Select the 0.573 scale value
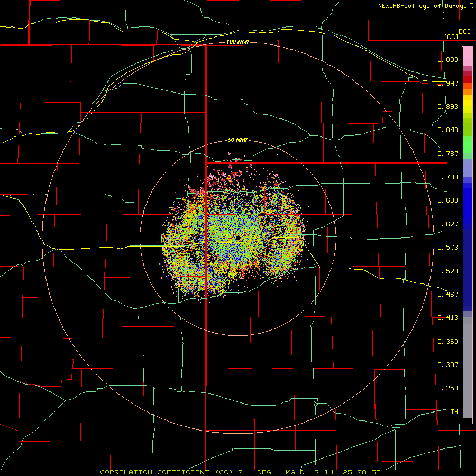This screenshot has width=476, height=476. tap(448, 248)
